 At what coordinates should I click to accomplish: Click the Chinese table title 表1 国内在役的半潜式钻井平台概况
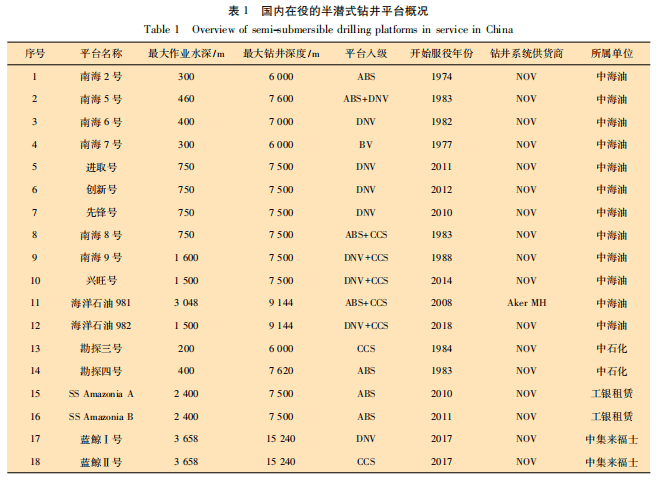(x=328, y=11)
